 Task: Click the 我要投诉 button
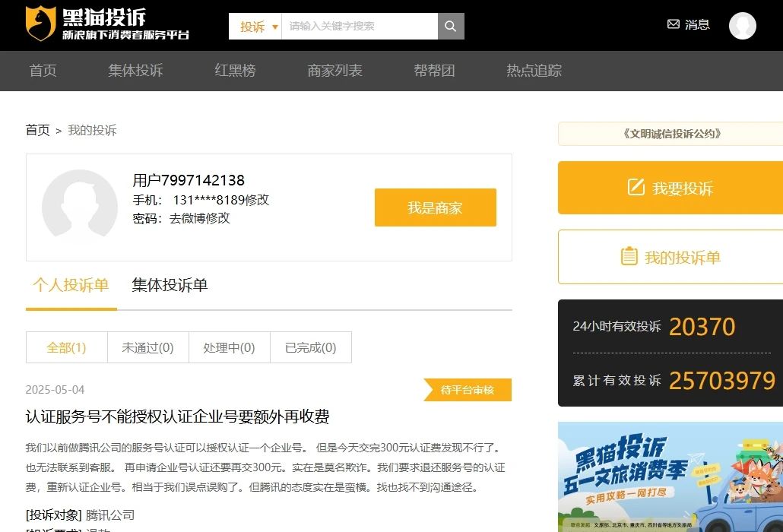(x=670, y=188)
